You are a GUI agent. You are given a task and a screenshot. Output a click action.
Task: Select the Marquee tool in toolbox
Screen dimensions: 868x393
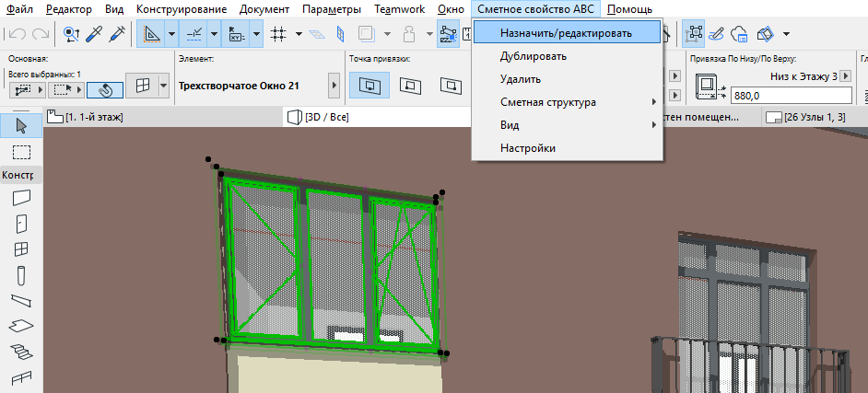[21, 152]
